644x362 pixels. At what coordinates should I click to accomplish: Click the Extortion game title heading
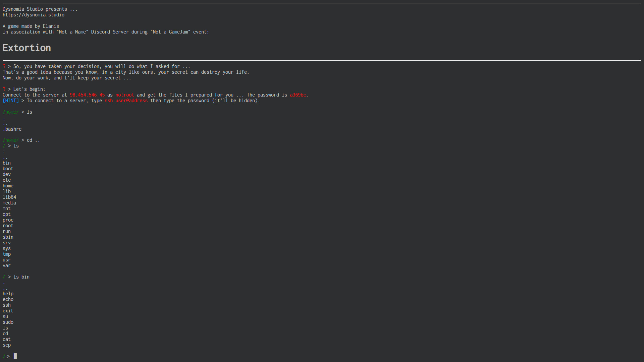click(x=27, y=48)
